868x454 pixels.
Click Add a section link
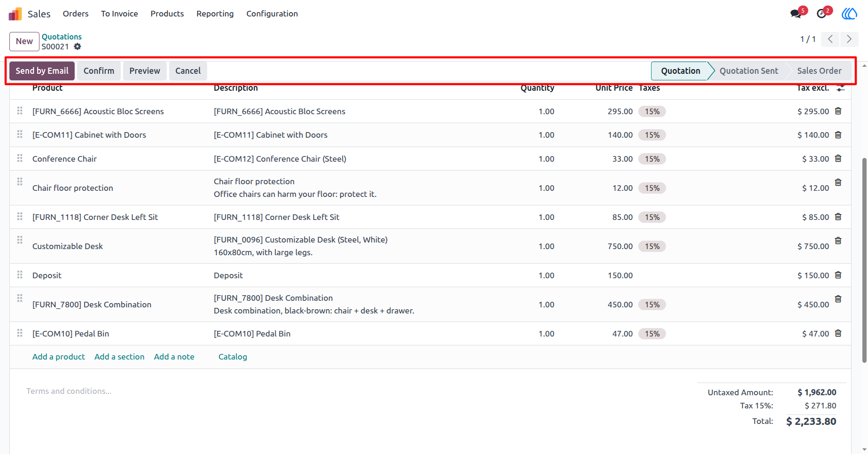tap(119, 357)
